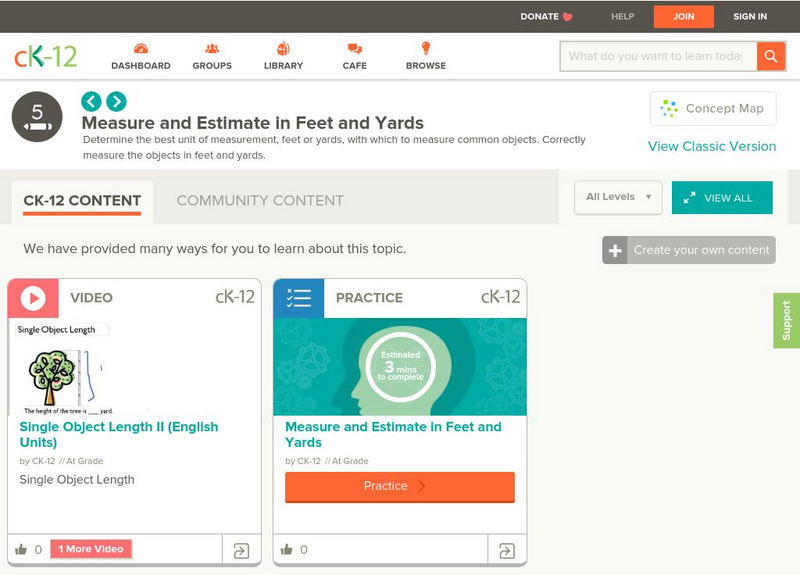This screenshot has height=575, width=800.
Task: Click the VIDEO card header label
Action: pos(91,298)
